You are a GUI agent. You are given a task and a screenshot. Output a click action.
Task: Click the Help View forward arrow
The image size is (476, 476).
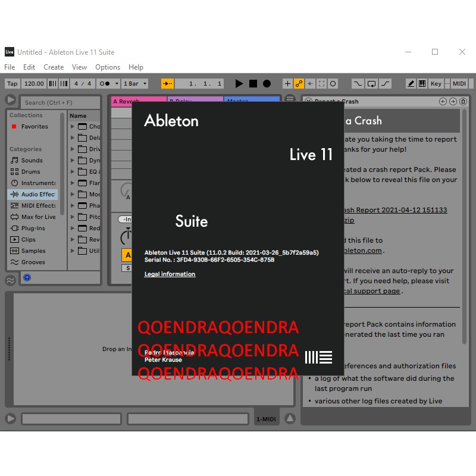pyautogui.click(x=453, y=101)
